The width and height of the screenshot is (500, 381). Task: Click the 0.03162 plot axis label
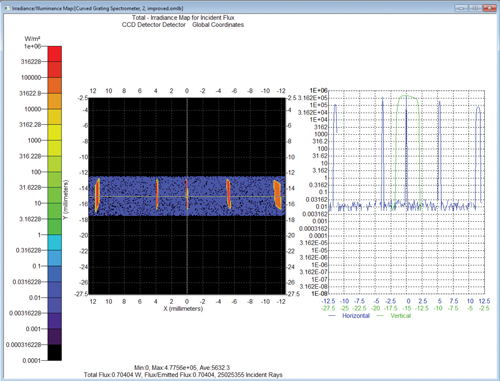click(317, 199)
